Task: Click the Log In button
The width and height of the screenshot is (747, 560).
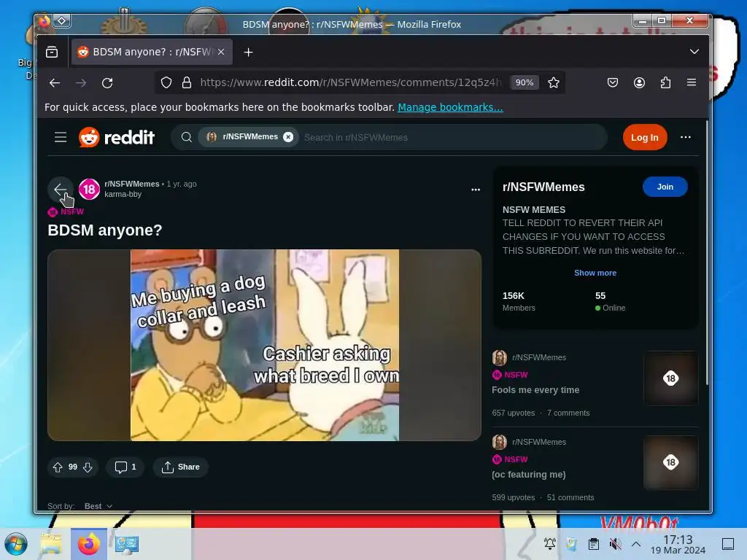Action: (x=645, y=138)
